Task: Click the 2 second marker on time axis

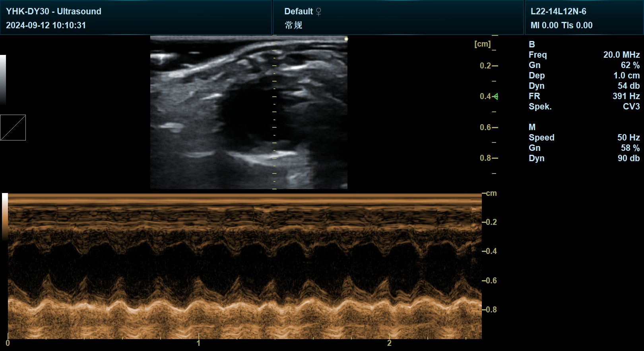Action: coord(389,343)
